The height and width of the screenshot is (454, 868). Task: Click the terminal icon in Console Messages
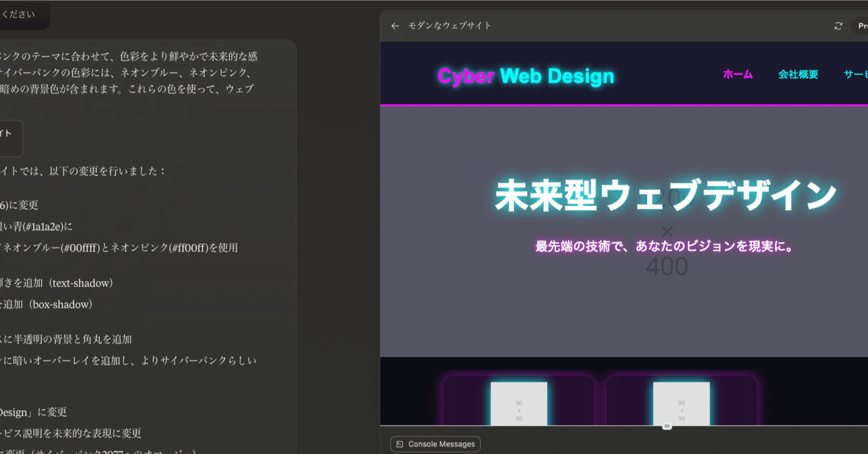tap(400, 445)
